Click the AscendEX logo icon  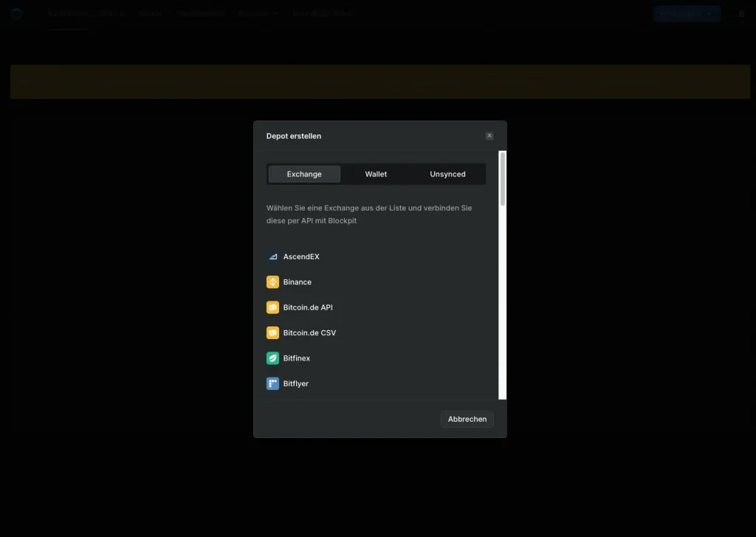point(272,257)
